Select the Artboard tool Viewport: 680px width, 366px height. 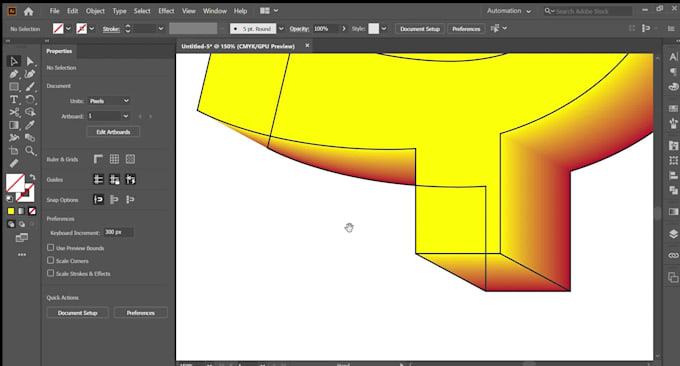tap(14, 150)
